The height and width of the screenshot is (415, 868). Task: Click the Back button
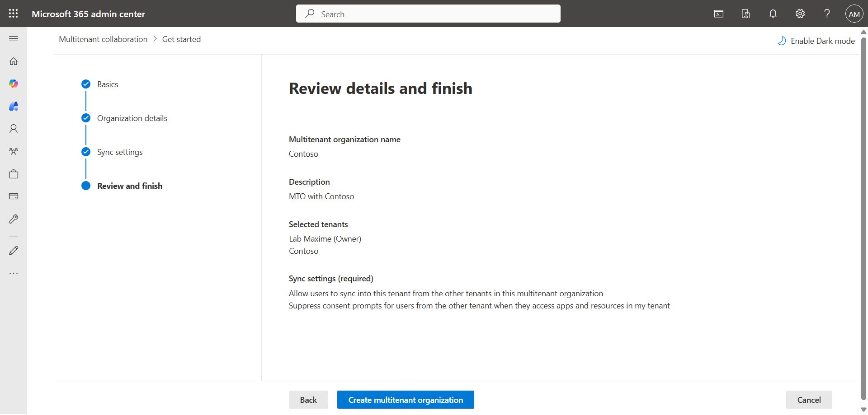click(x=308, y=400)
